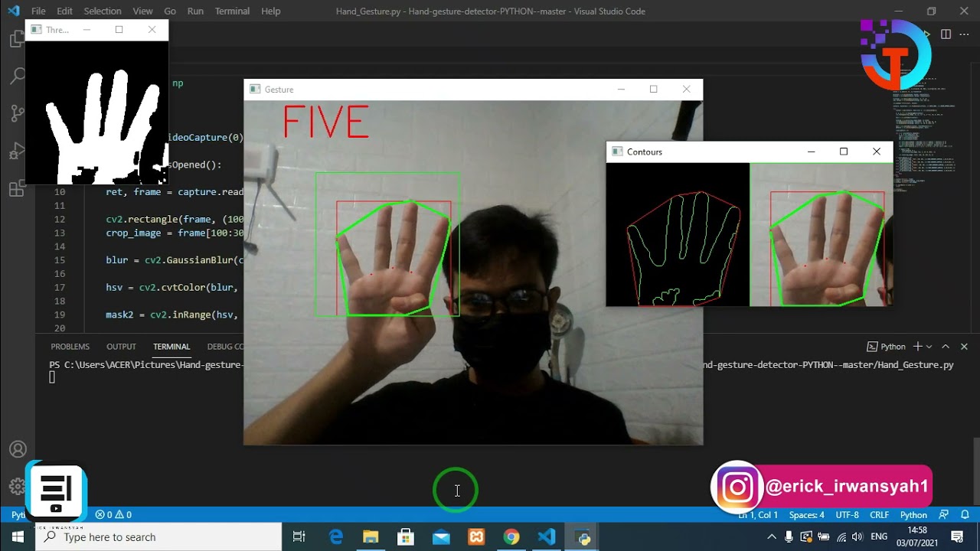Click the Type here to search box

(158, 537)
